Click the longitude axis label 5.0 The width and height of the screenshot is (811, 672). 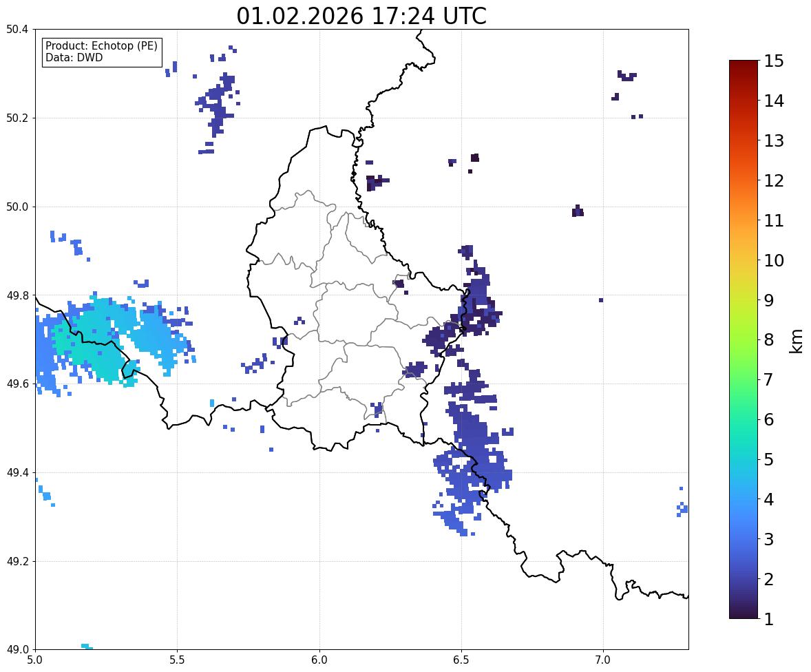click(35, 660)
